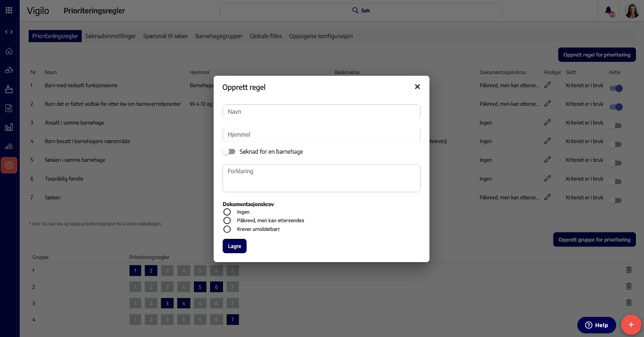
Task: Click the red plus floating button
Action: click(x=631, y=325)
